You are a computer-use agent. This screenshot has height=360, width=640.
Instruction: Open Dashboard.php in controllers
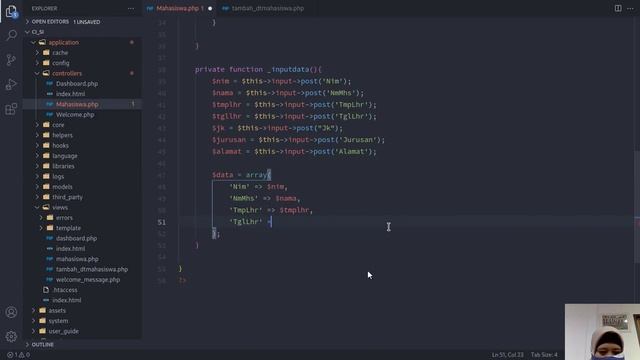77,84
